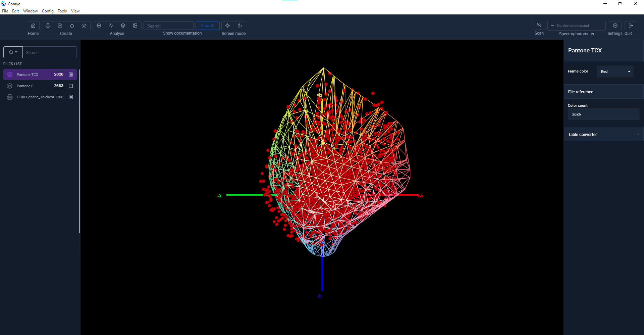Select the F100 Generic_Thickest 1200 file row
This screenshot has width=644, height=335.
coord(40,97)
